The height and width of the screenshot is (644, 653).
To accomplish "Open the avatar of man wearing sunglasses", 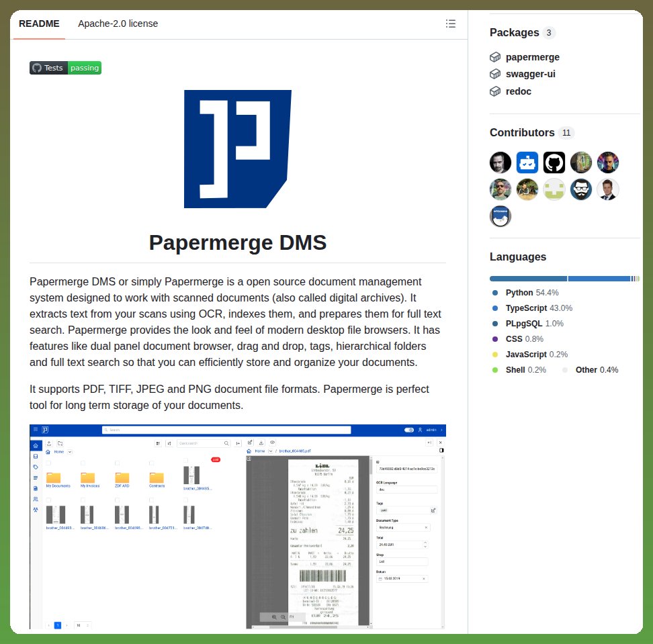I will point(500,189).
